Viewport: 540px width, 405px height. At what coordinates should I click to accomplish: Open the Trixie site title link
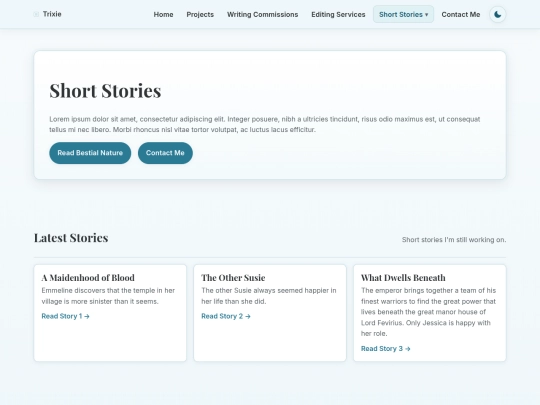click(52, 14)
